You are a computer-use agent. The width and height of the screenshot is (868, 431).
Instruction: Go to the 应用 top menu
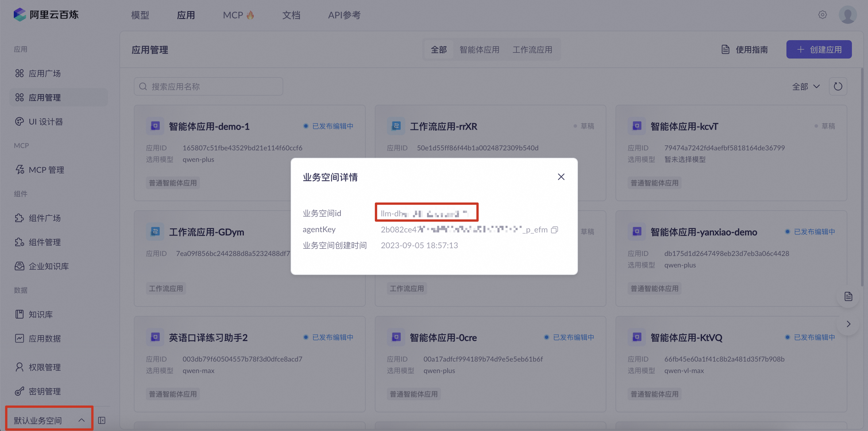click(186, 15)
